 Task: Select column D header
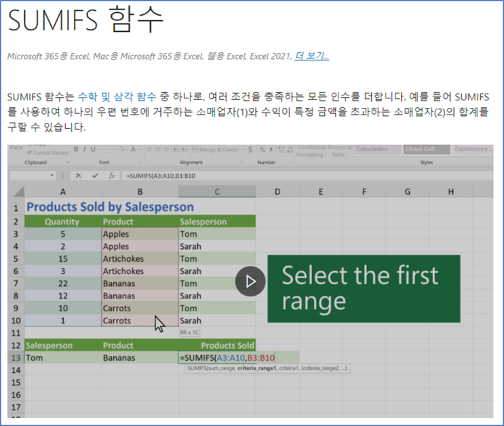(x=277, y=191)
